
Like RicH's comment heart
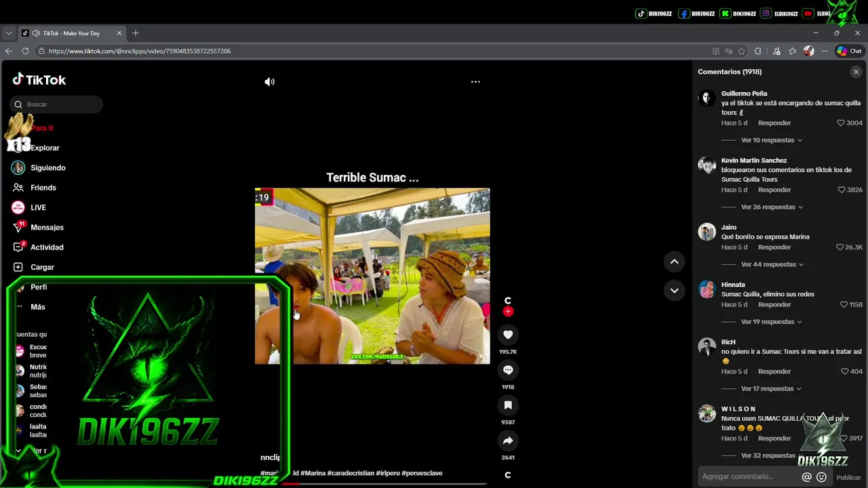(x=845, y=371)
